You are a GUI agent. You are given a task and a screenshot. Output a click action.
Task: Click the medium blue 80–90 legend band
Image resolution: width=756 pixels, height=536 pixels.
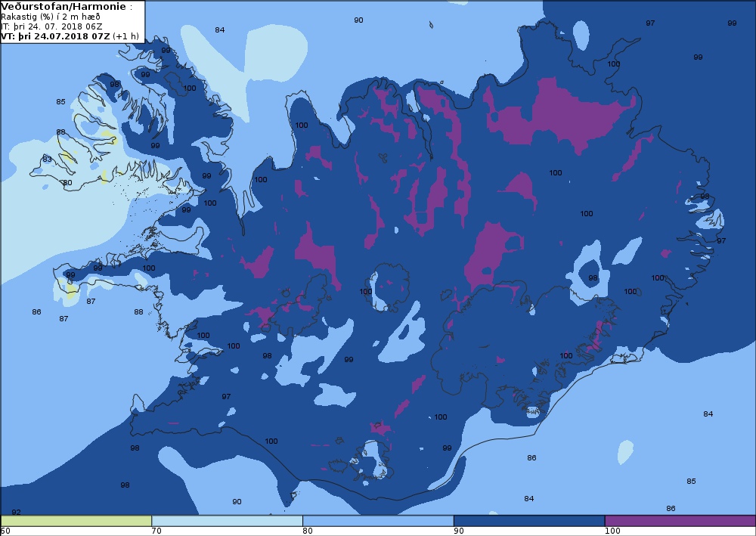(x=378, y=521)
